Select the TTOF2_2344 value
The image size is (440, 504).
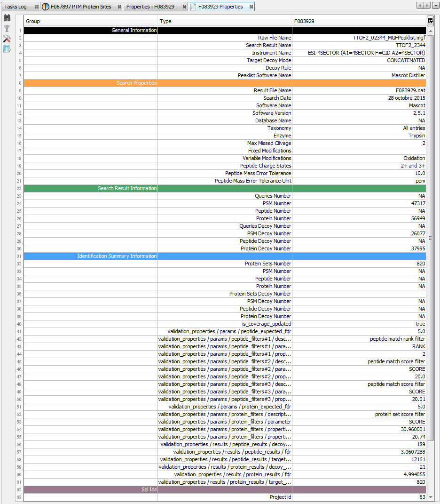359,45
